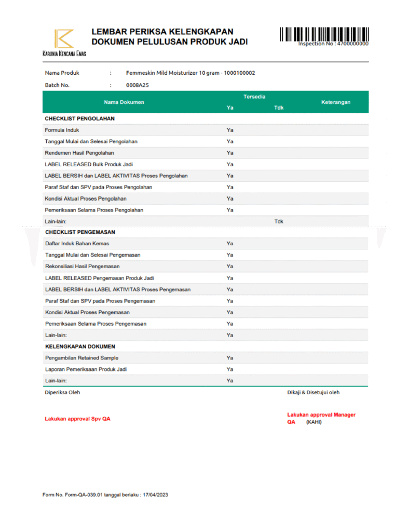The height and width of the screenshot is (532, 409).
Task: Click the red 'Lakukan approval Spv QA' text
Action: [77, 419]
